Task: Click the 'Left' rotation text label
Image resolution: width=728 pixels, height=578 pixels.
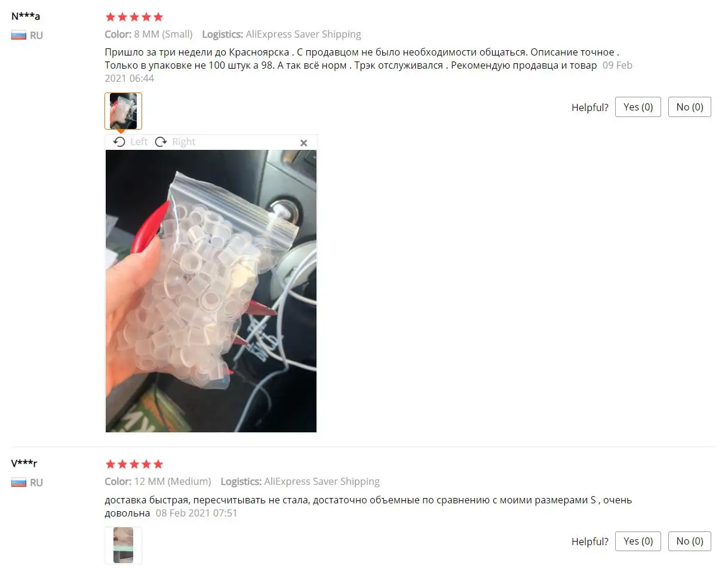Action: pyautogui.click(x=139, y=142)
